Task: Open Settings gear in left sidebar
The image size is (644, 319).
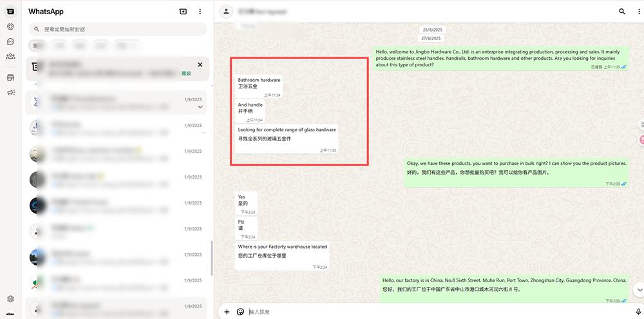Action: [x=11, y=299]
